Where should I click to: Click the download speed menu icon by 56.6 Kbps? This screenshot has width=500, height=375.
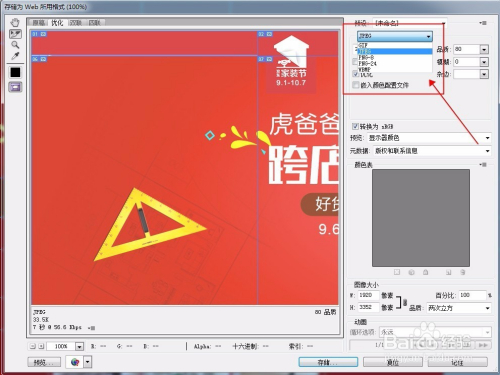[91, 328]
